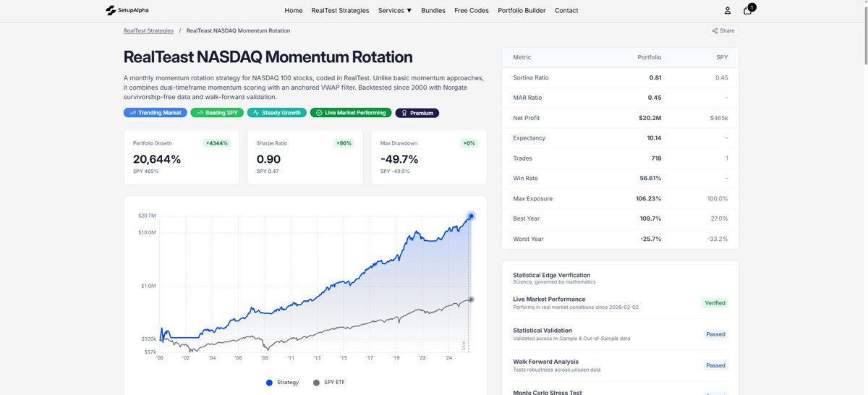Click the Worst Year -25.7% value
Image resolution: width=868 pixels, height=395 pixels.
651,239
